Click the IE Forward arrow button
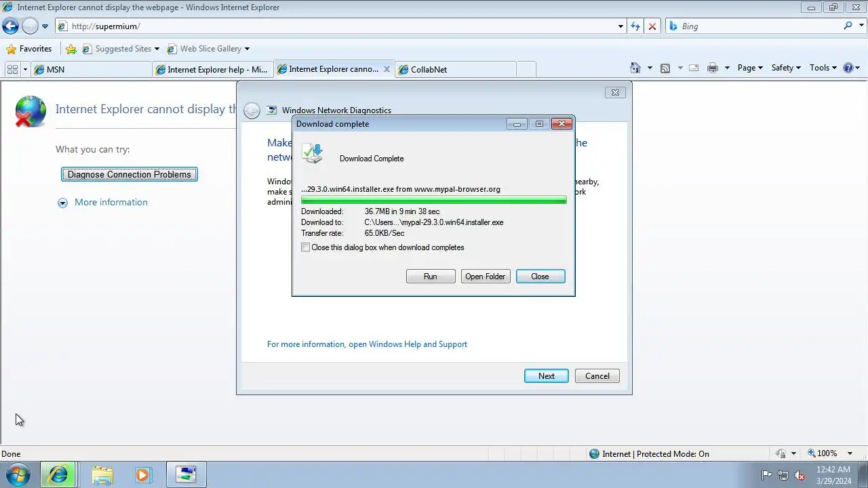 tap(30, 26)
